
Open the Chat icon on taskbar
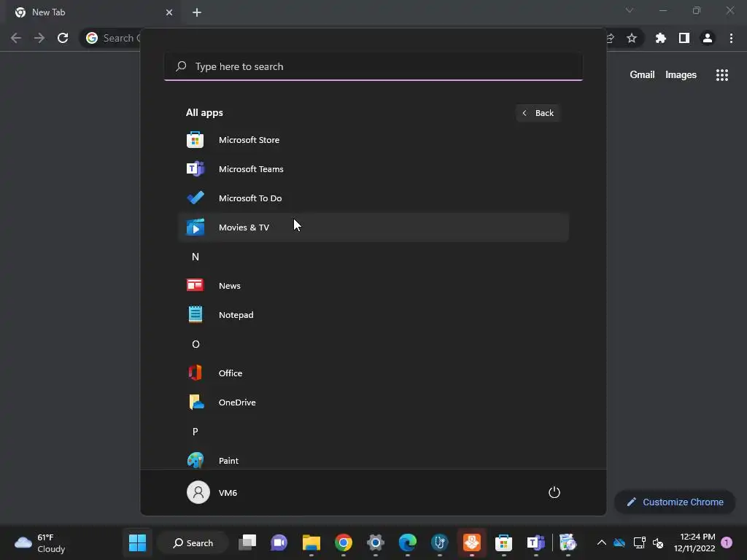[x=279, y=542]
